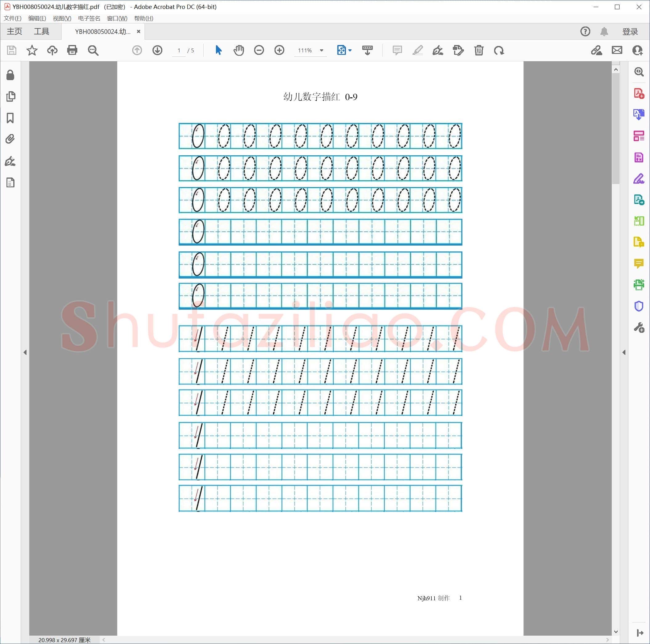Send file by email envelope icon

click(617, 51)
